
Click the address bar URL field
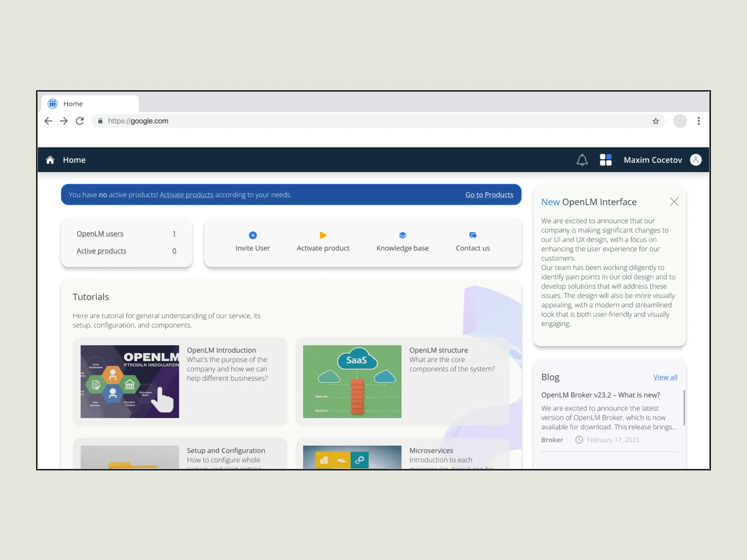[378, 121]
